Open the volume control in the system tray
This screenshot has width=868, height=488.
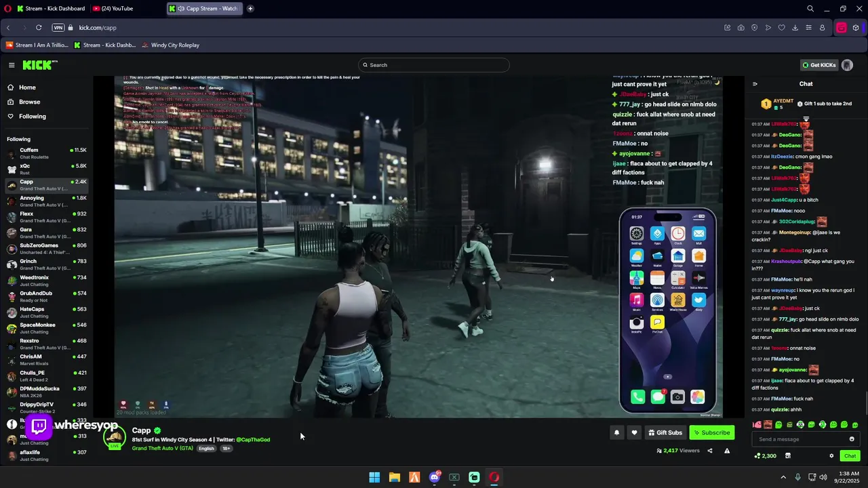823,477
